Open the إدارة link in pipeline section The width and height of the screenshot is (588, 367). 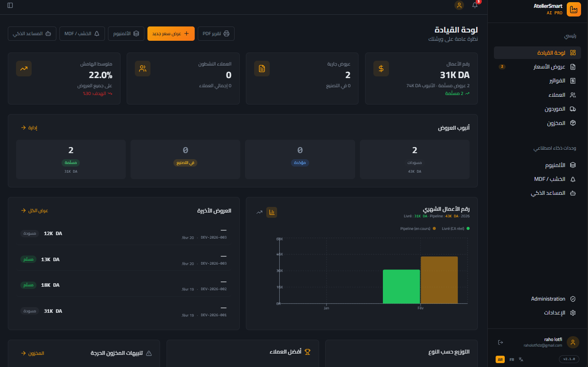[29, 128]
